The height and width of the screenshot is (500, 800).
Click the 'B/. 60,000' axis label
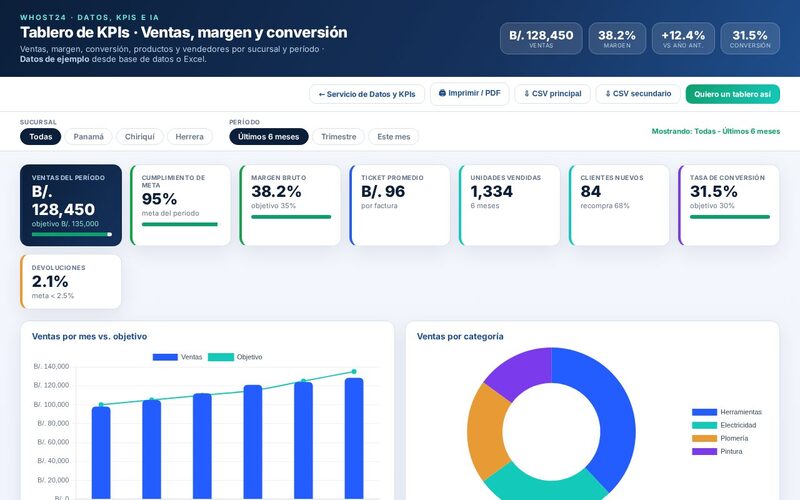coord(53,442)
